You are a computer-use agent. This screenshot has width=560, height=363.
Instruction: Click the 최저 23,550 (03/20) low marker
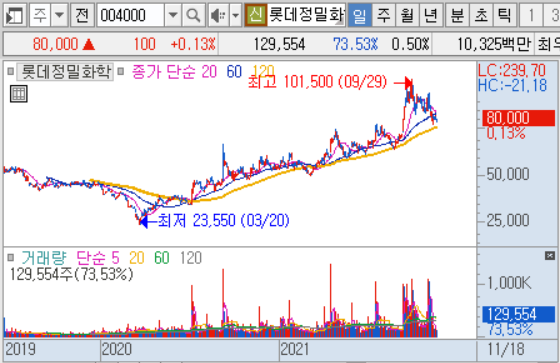click(x=224, y=220)
